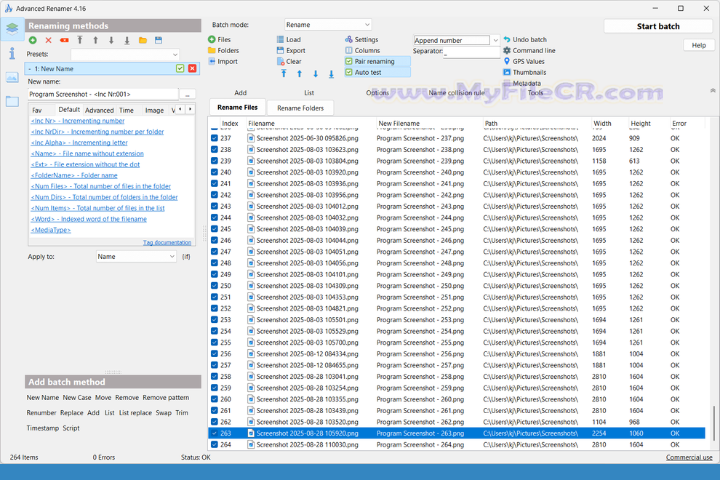Move the method to the top in the methods toolbar
720x480 pixels.
(x=80, y=40)
